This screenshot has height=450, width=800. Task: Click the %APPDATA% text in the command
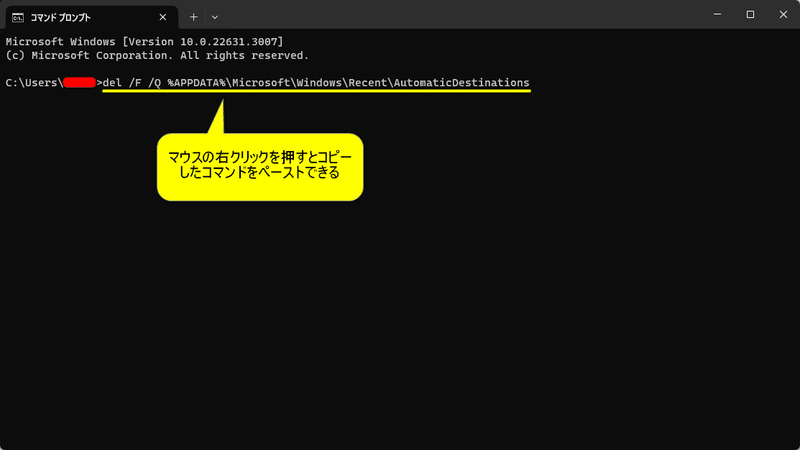(196, 83)
